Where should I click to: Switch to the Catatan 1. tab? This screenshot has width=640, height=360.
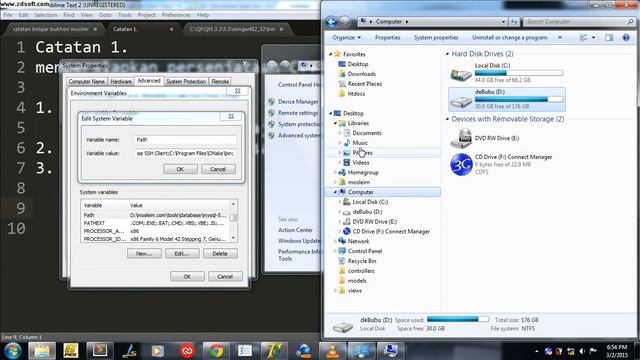[x=125, y=29]
